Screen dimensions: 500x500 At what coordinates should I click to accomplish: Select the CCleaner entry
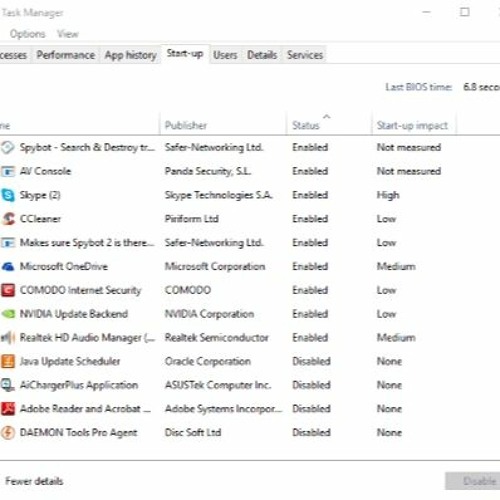click(40, 219)
